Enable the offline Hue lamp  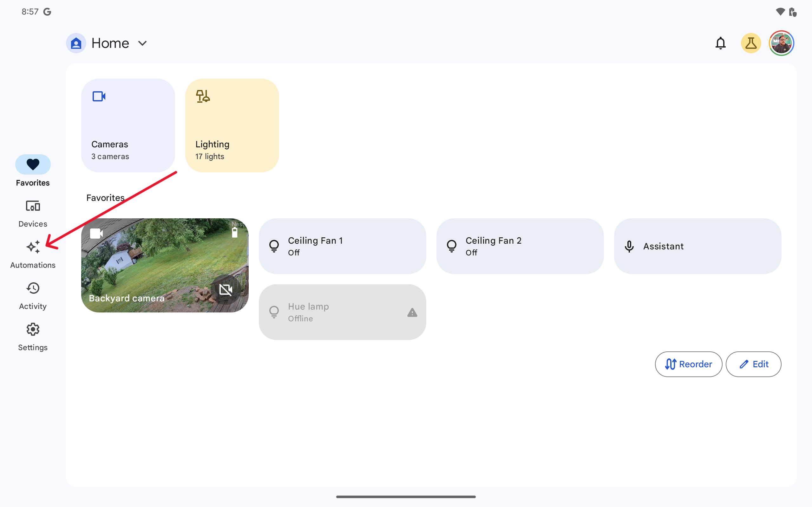342,311
